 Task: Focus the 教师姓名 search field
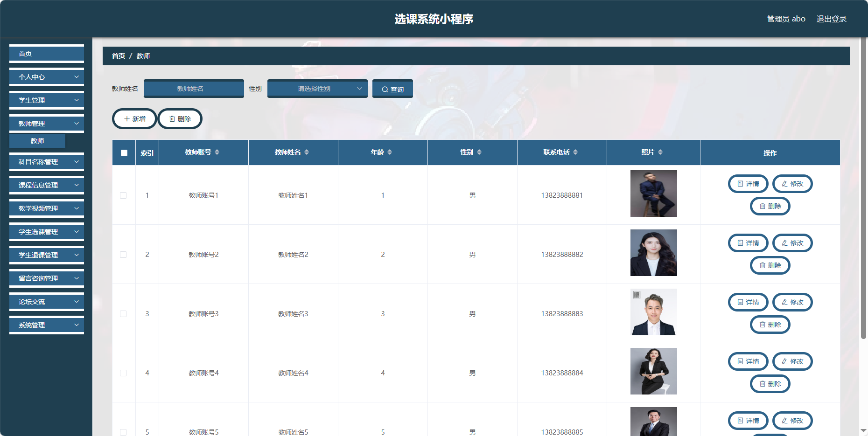click(x=194, y=89)
